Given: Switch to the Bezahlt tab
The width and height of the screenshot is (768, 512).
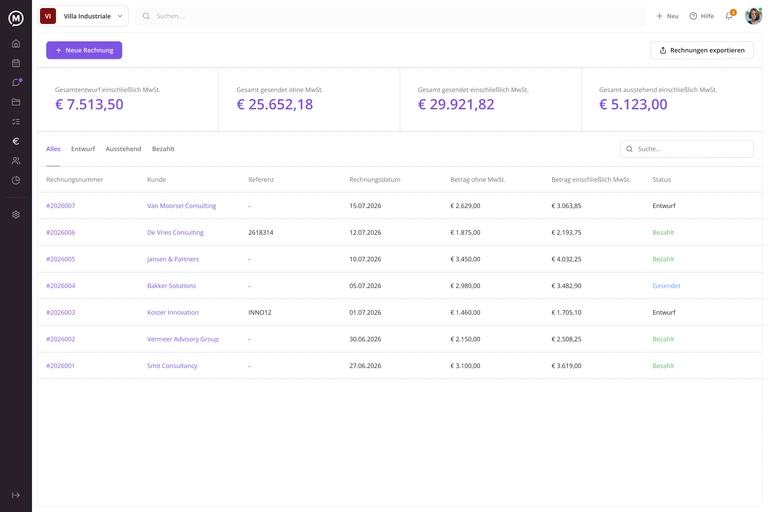Looking at the screenshot, I should [163, 149].
